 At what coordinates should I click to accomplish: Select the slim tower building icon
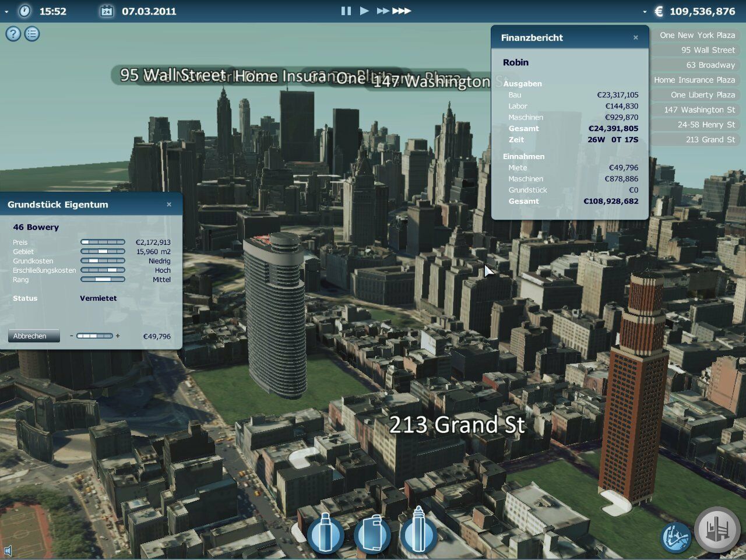(x=325, y=533)
